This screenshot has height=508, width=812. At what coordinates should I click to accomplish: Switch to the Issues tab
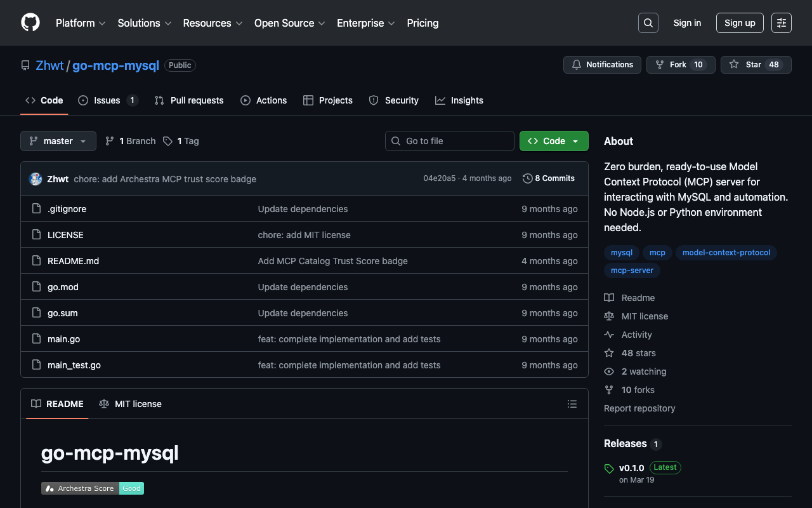(107, 100)
